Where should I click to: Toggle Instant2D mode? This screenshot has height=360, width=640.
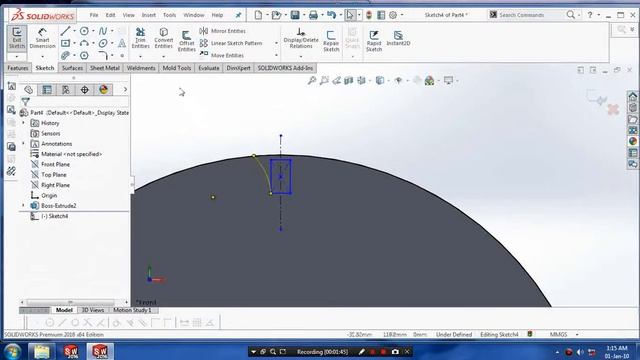398,38
